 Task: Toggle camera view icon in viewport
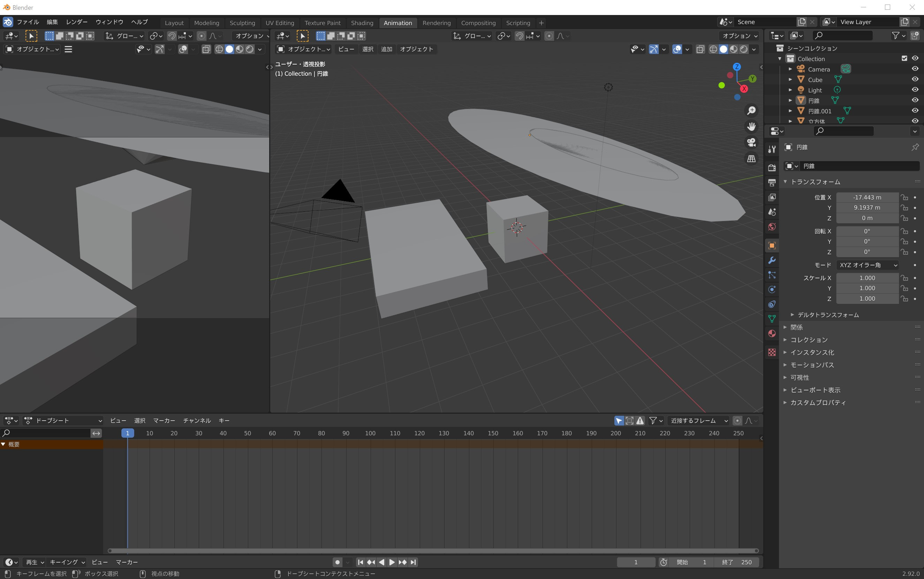[751, 142]
